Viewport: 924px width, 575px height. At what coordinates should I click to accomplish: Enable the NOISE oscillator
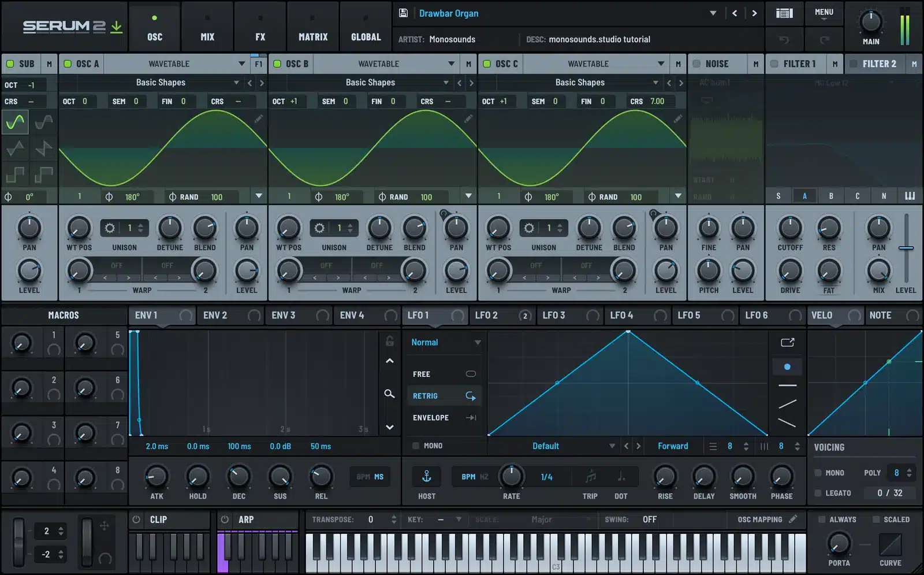point(696,64)
